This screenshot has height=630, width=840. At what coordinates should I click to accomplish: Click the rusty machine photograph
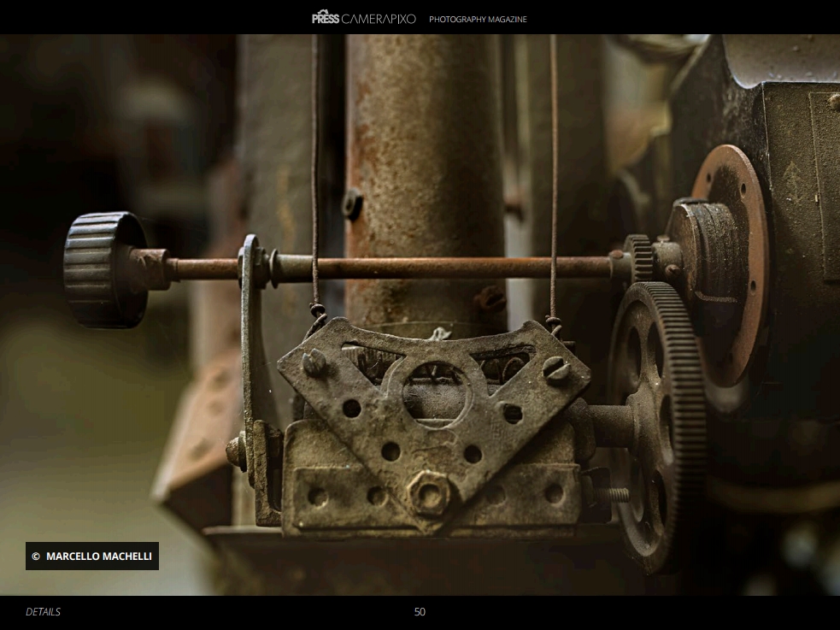[420, 315]
